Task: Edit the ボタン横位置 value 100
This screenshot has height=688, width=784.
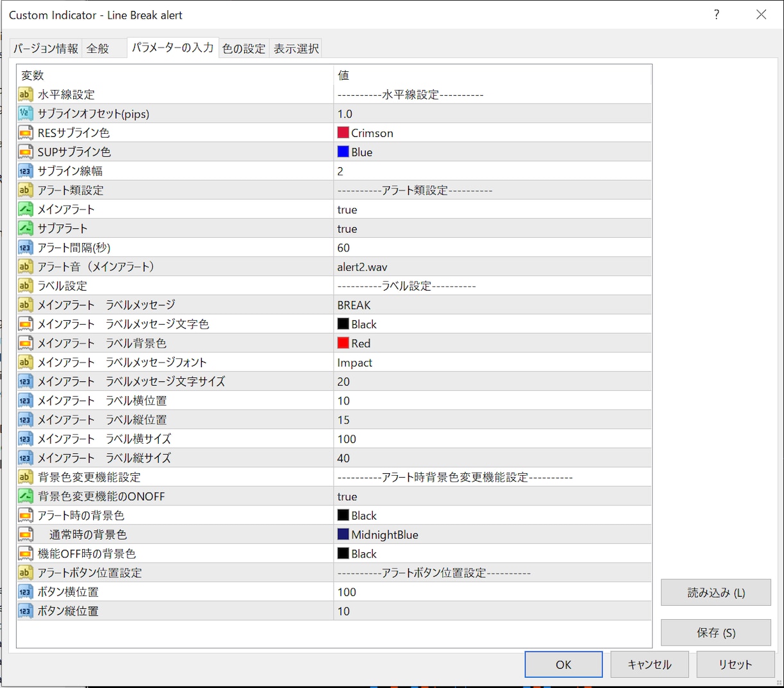Action: coord(493,592)
